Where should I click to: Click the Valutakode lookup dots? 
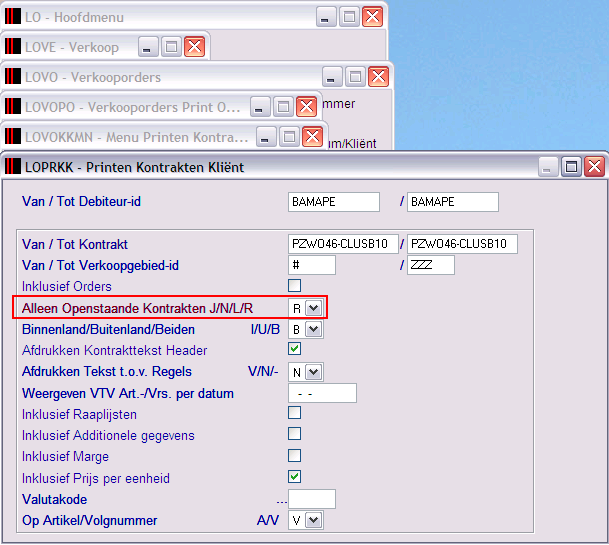click(282, 501)
